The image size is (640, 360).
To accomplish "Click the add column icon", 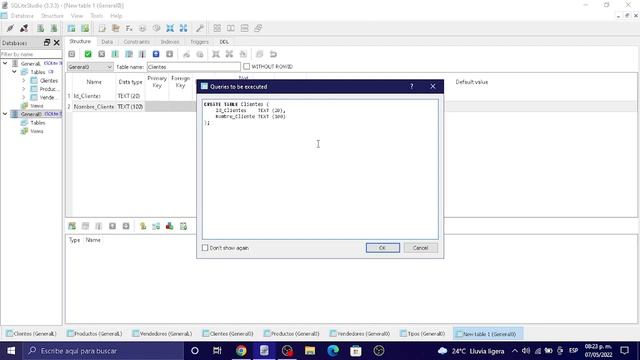I will pyautogui.click(x=115, y=54).
